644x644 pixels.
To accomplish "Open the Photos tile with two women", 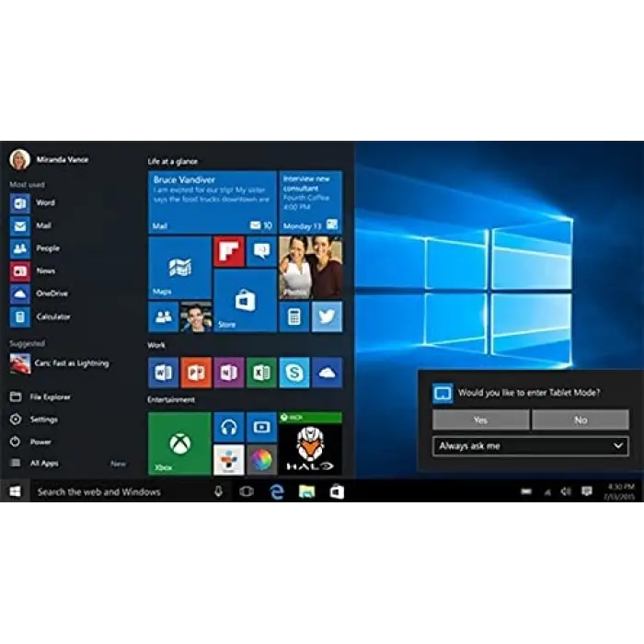I will (x=311, y=268).
